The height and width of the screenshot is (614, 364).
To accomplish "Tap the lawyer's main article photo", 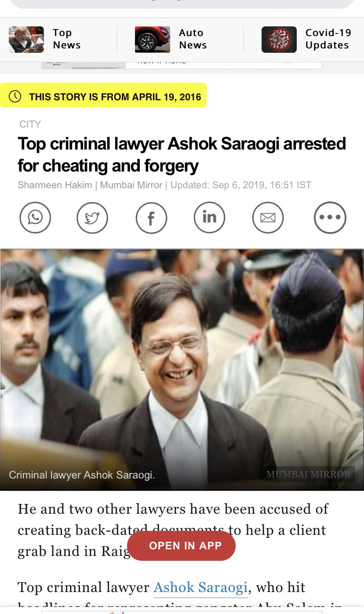I will [182, 369].
